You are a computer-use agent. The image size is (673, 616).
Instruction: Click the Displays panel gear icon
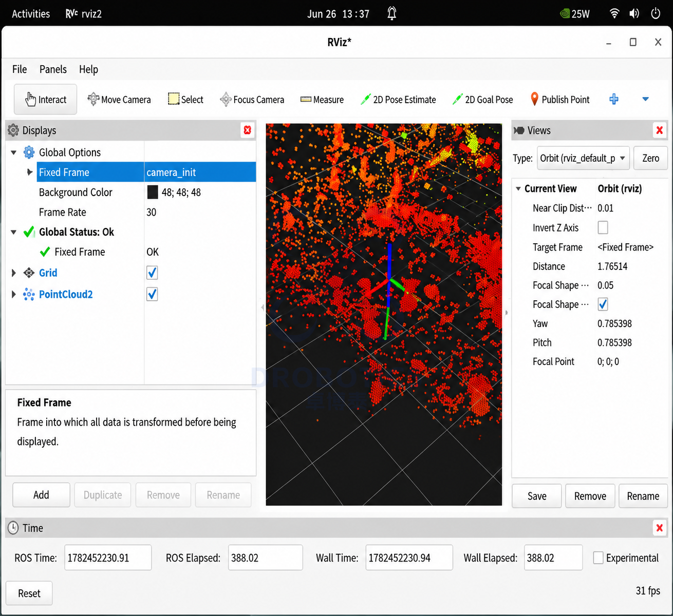click(x=13, y=130)
